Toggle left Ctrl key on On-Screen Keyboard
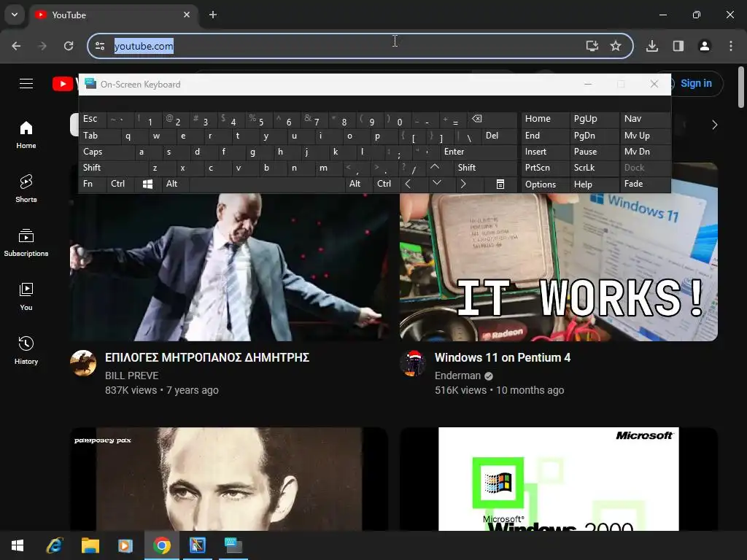The width and height of the screenshot is (747, 560). pyautogui.click(x=120, y=184)
